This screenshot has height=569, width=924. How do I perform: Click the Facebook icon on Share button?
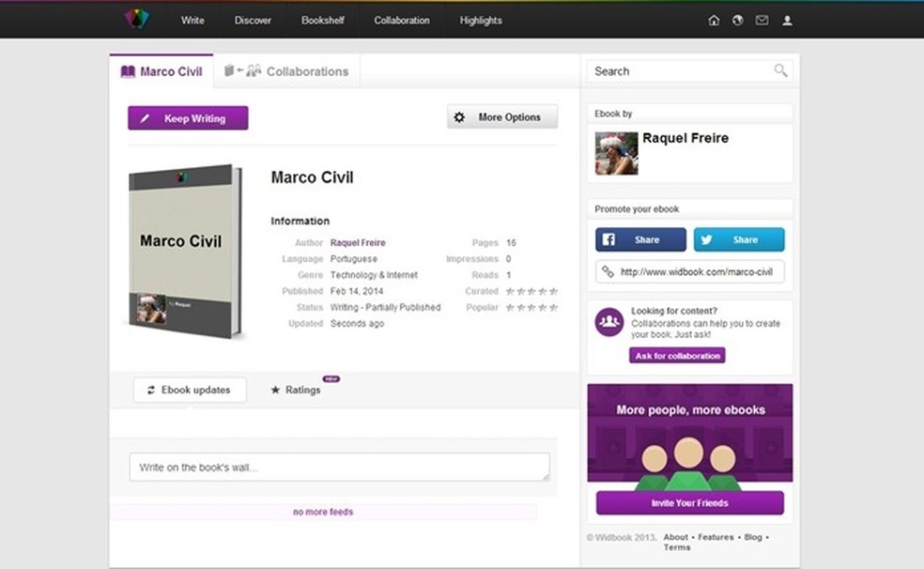pos(608,239)
